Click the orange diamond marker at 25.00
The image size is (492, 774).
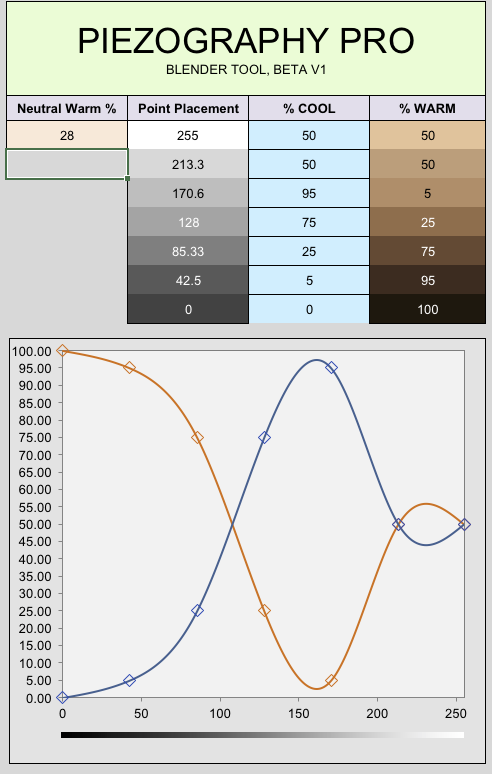(x=264, y=611)
